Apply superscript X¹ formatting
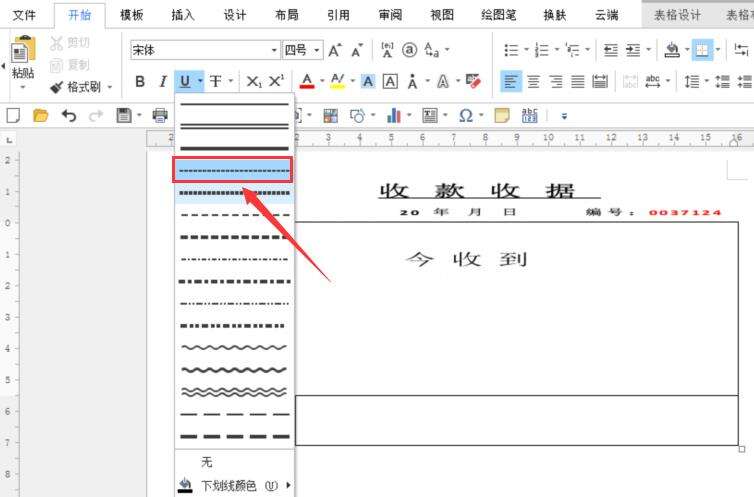Viewport: 754px width, 497px height. (276, 81)
